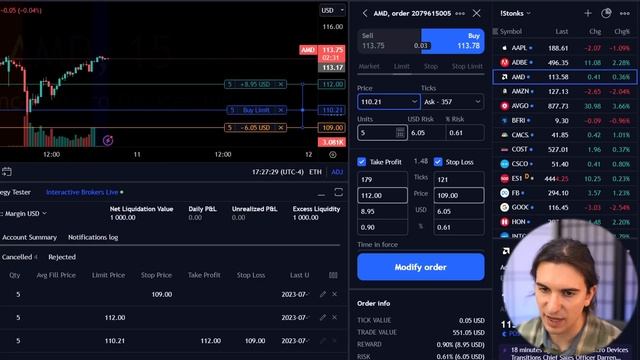Click the 17:27:29 (UTC-4) timezone button
640x360 pixels.
[278, 172]
